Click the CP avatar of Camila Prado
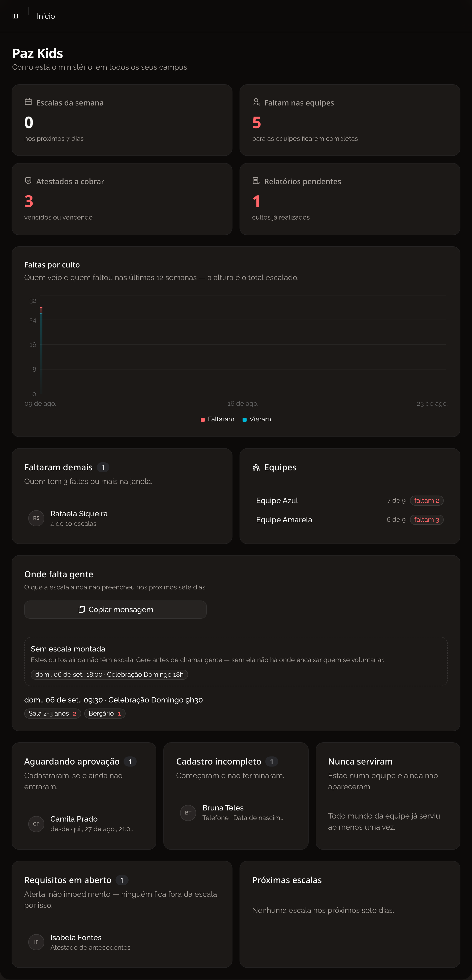This screenshot has height=980, width=472. click(37, 824)
